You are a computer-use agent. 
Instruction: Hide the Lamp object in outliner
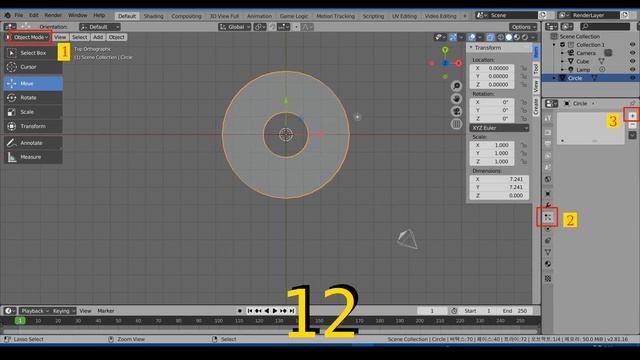coord(632,70)
